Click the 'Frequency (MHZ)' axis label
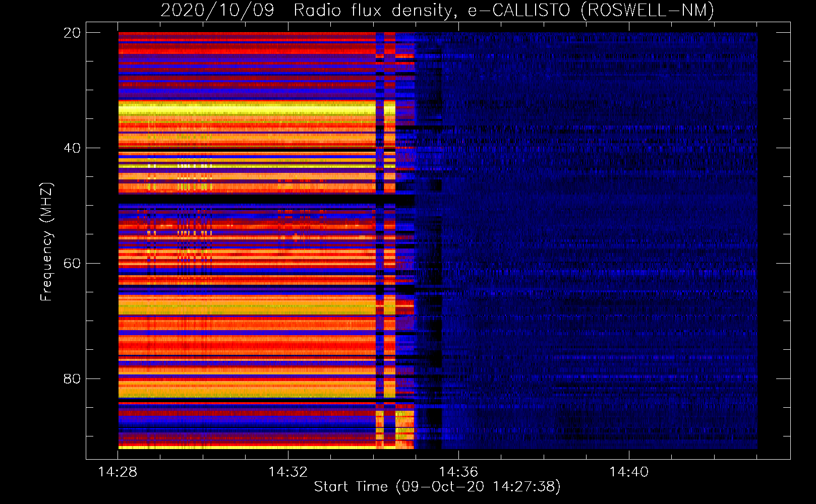This screenshot has height=504, width=816. [x=46, y=241]
